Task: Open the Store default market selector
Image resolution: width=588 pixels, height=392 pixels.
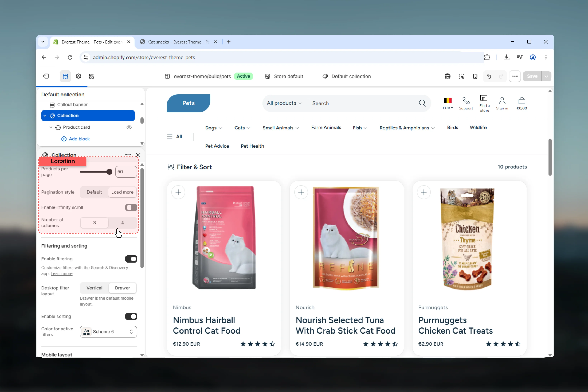Action: click(x=284, y=76)
